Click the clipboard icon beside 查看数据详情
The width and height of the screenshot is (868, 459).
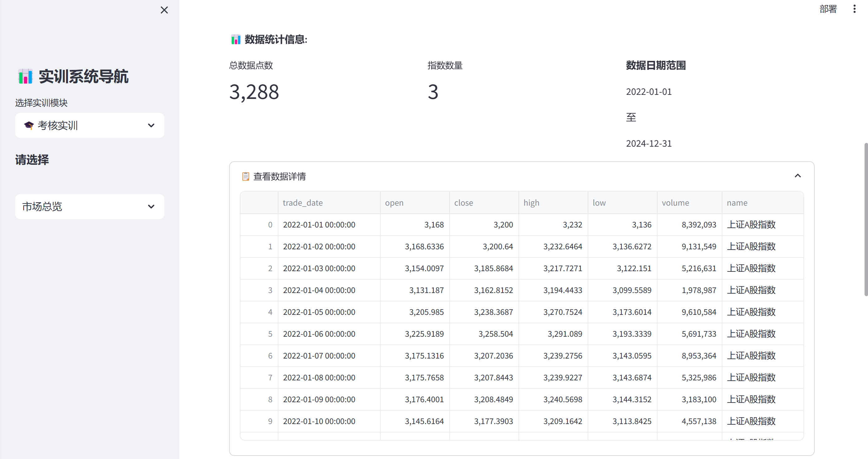click(x=246, y=176)
